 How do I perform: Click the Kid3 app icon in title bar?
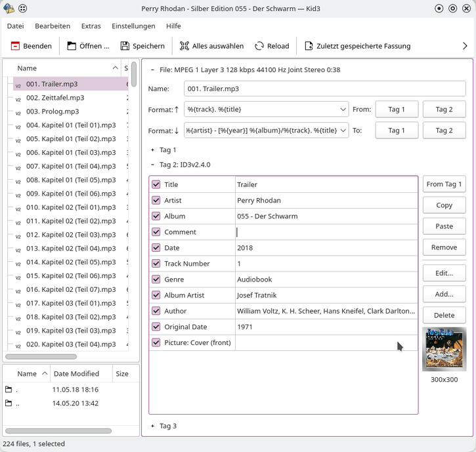[x=9, y=9]
